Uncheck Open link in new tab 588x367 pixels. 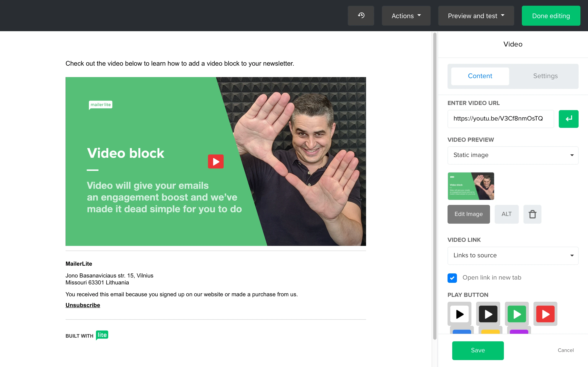(452, 278)
